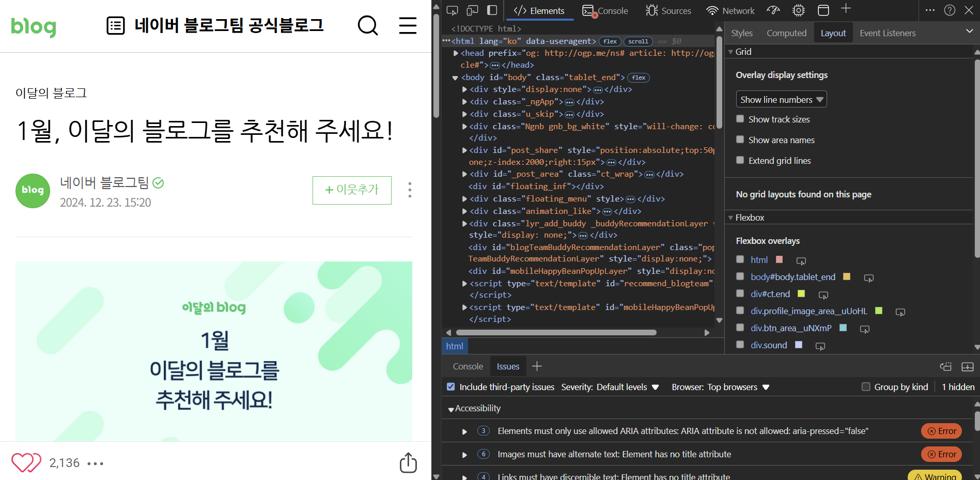
Task: Switch to the Sources tab
Action: pyautogui.click(x=668, y=11)
